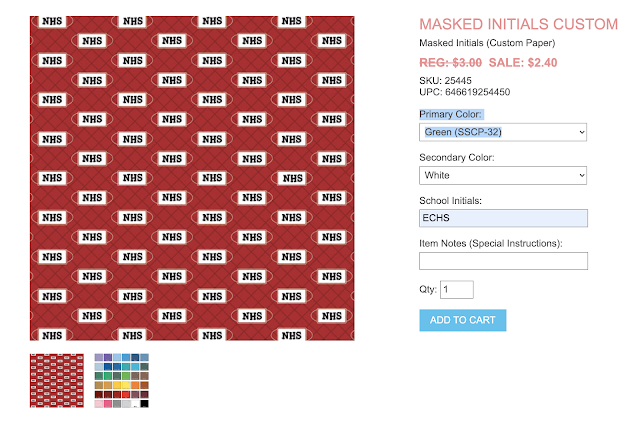Viewport: 640px width, 422px height.
Task: Click the School Initials label
Action: pos(450,201)
